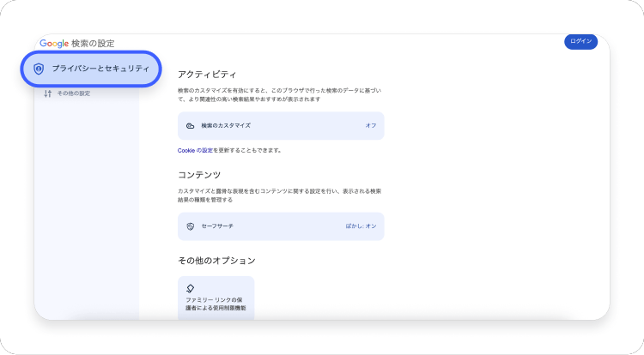Click the 検索の設定 page title
This screenshot has width=644, height=355.
point(93,44)
